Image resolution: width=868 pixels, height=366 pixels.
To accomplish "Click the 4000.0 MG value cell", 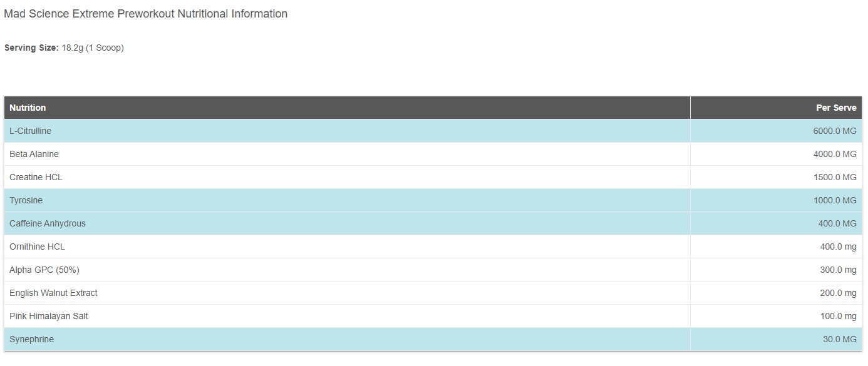I will [x=834, y=154].
